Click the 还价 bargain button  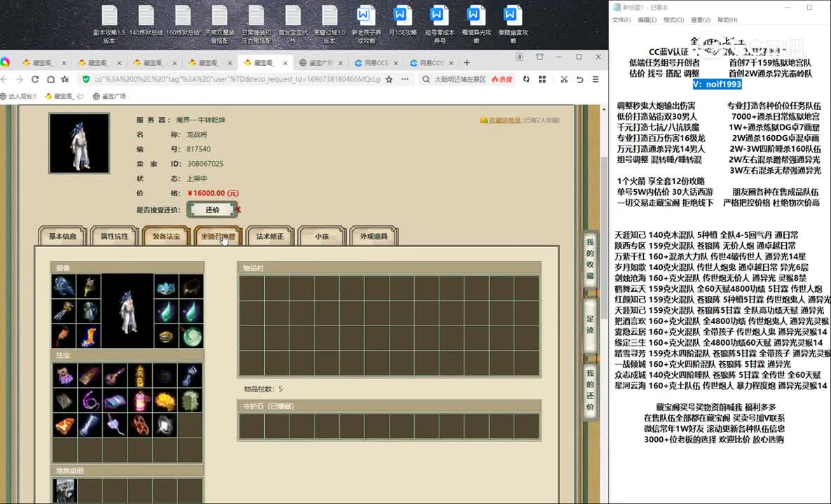(212, 209)
